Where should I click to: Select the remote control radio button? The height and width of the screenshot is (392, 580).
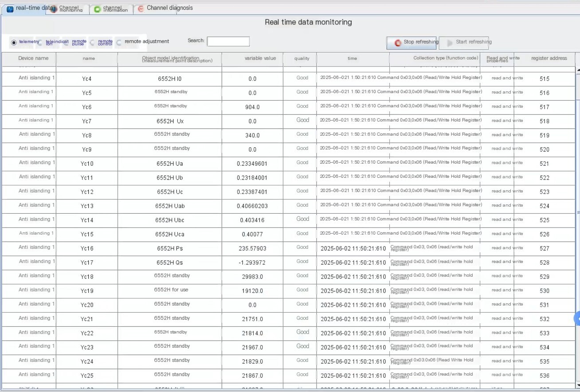93,43
